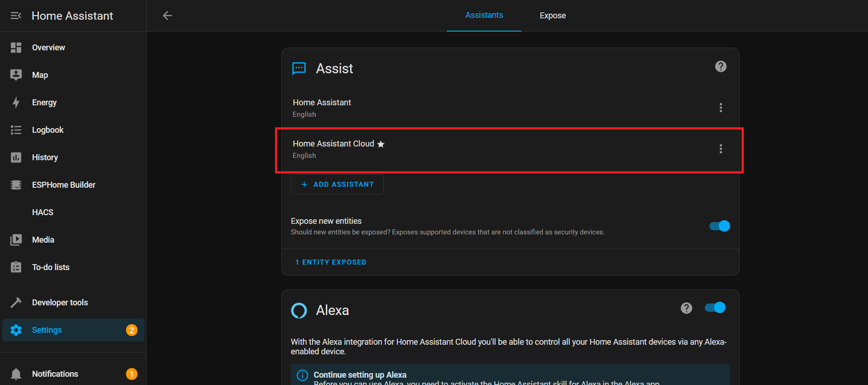Click the info icon in Alexa setup notice
The height and width of the screenshot is (385, 868).
click(x=302, y=375)
